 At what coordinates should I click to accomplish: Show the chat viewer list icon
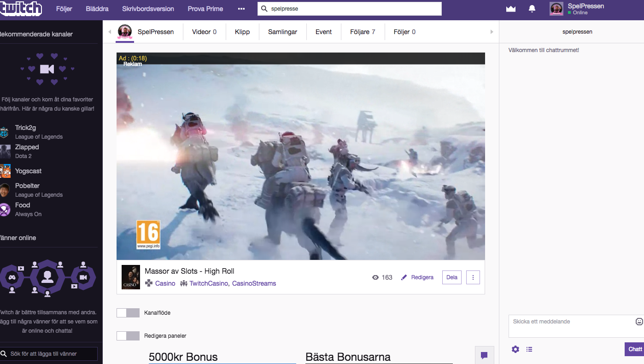529,349
